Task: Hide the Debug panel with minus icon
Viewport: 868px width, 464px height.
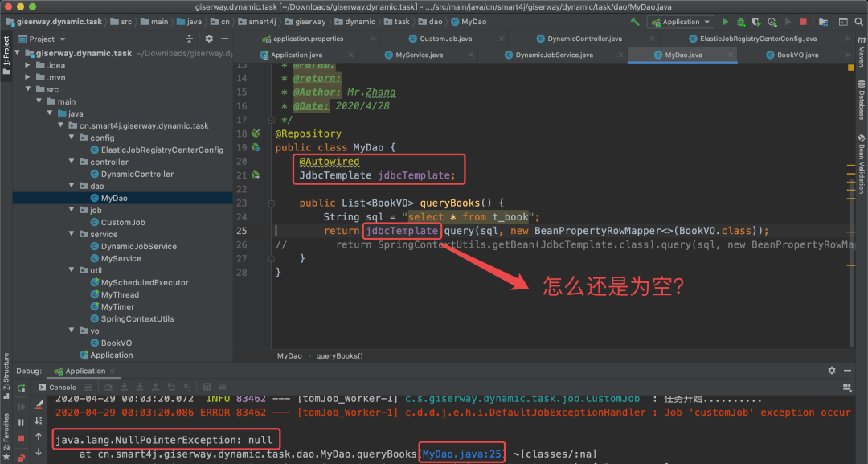Action: (x=848, y=371)
